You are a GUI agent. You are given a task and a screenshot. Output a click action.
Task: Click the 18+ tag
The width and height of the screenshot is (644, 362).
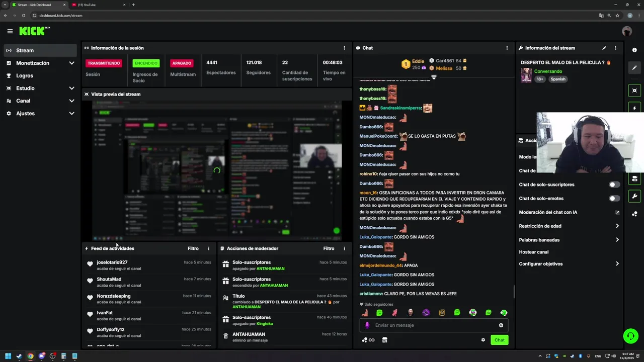540,79
